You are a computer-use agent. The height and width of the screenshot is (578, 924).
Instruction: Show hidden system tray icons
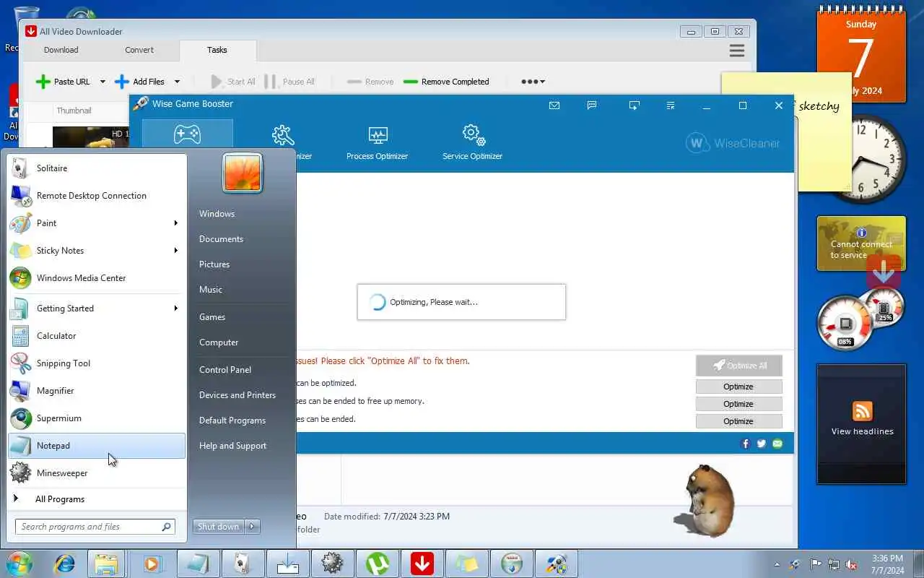777,564
